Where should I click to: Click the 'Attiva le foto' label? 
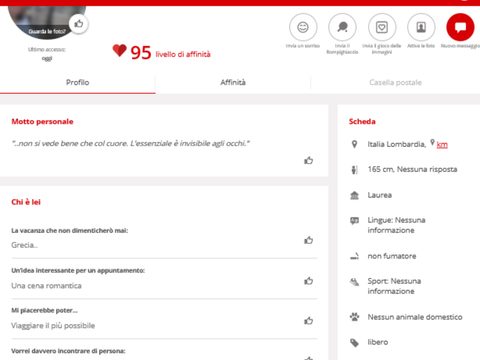pos(421,46)
